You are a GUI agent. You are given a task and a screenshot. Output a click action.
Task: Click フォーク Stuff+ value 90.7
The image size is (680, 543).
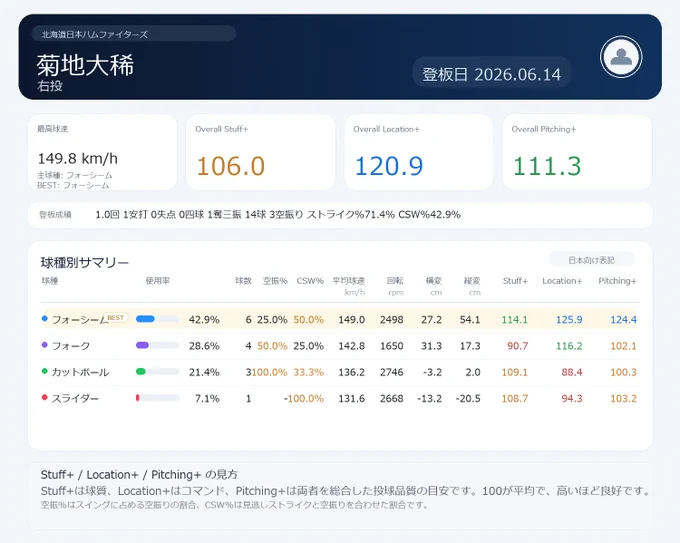coord(518,346)
